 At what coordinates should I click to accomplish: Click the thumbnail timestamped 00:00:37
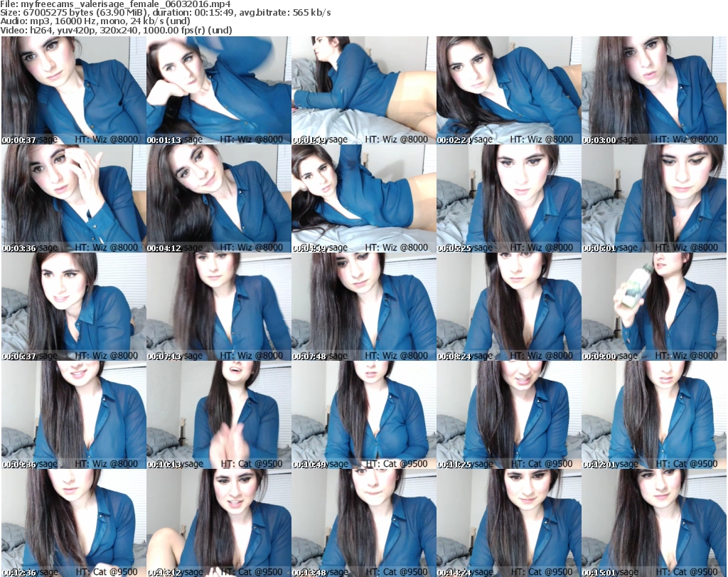coord(73,90)
